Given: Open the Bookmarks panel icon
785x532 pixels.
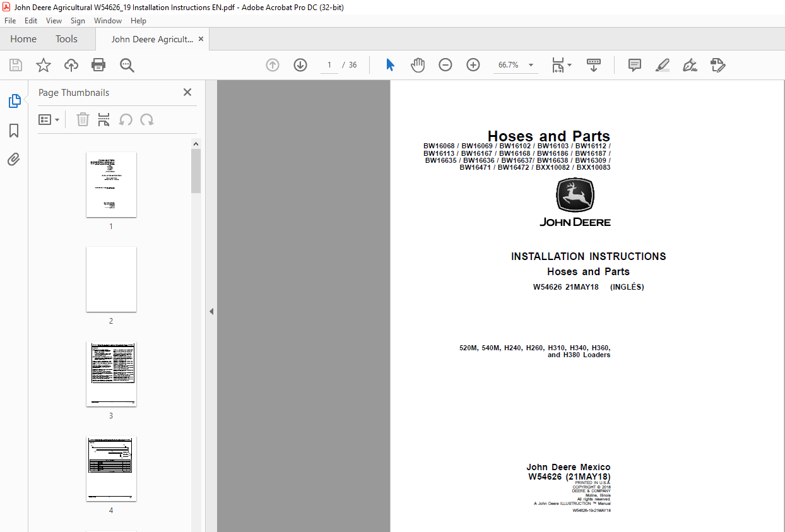Looking at the screenshot, I should [14, 131].
